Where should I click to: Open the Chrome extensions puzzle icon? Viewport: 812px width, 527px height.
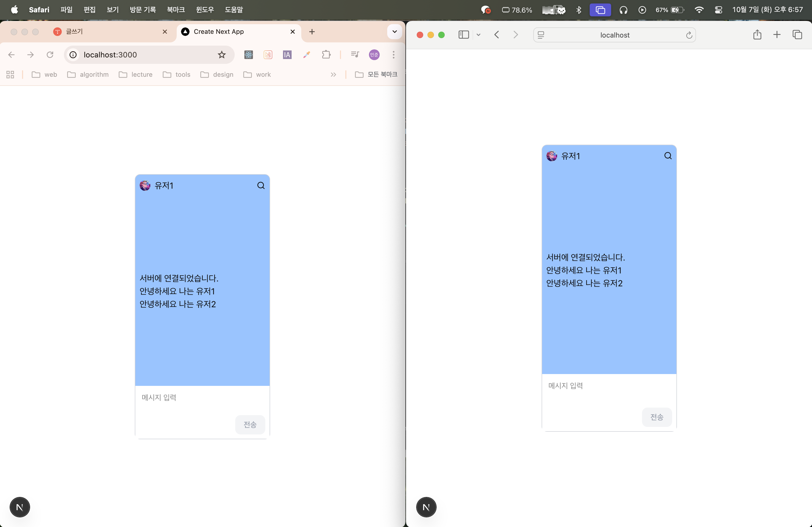326,54
